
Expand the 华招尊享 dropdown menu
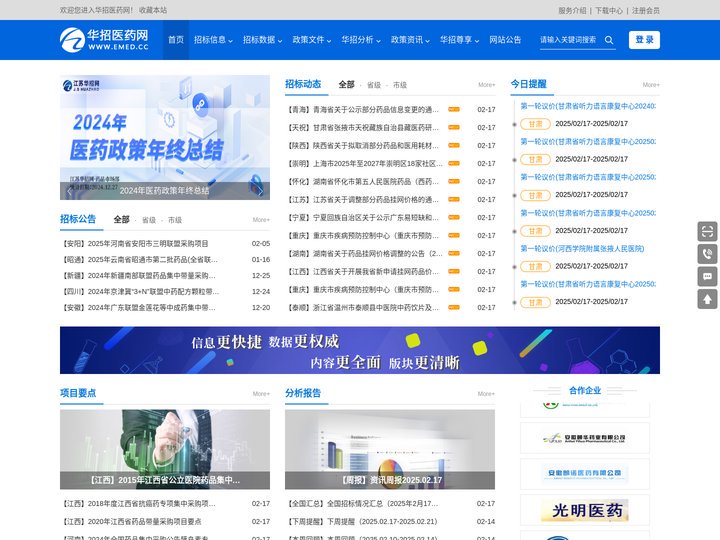459,40
